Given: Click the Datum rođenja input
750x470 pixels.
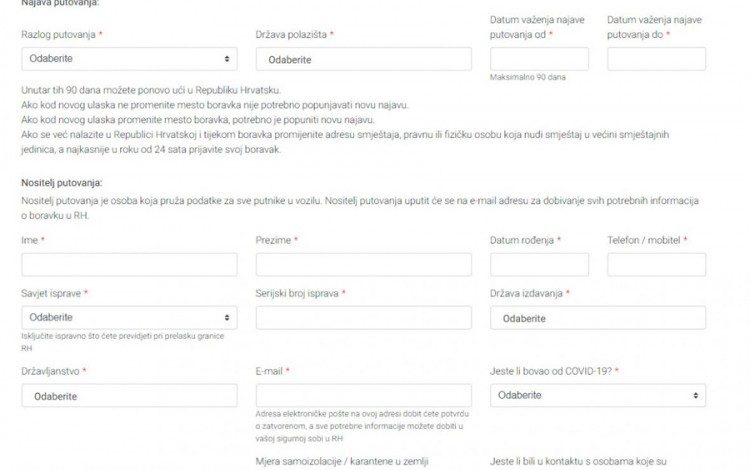Looking at the screenshot, I should click(x=538, y=264).
